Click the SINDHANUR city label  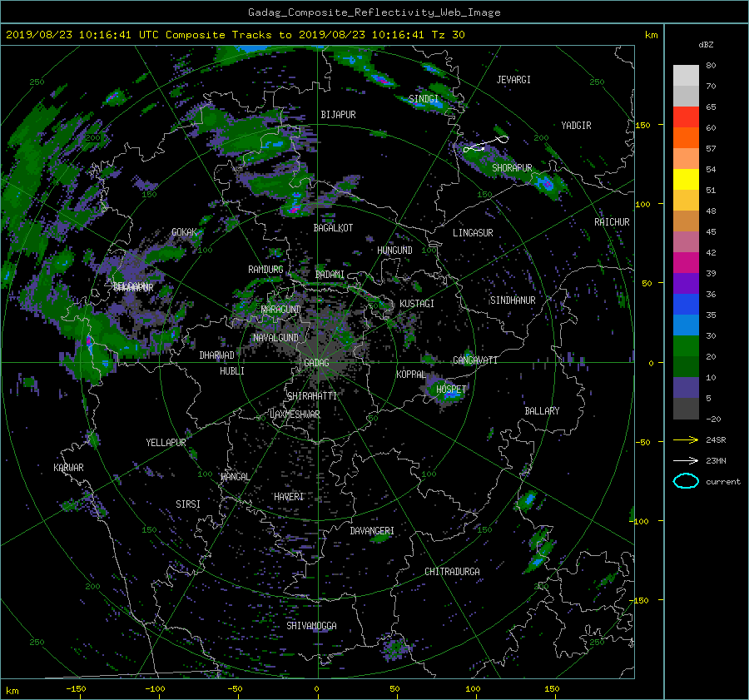[513, 300]
